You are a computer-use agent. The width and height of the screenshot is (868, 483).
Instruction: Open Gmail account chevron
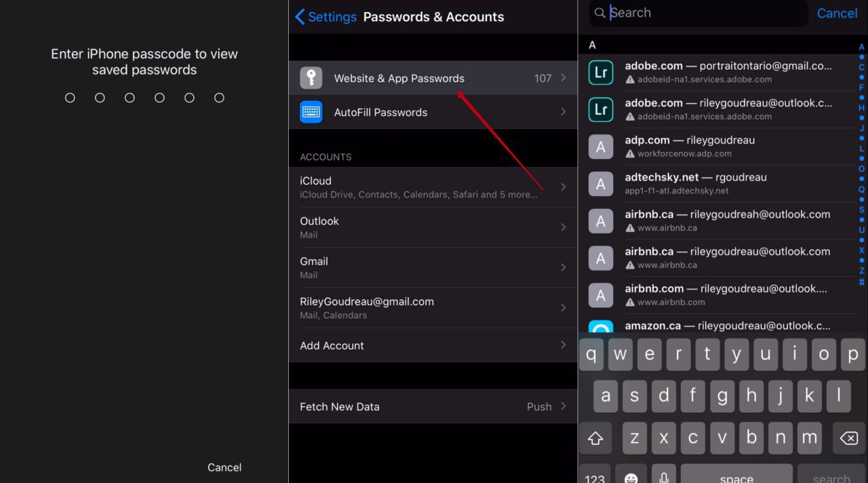[x=563, y=267]
